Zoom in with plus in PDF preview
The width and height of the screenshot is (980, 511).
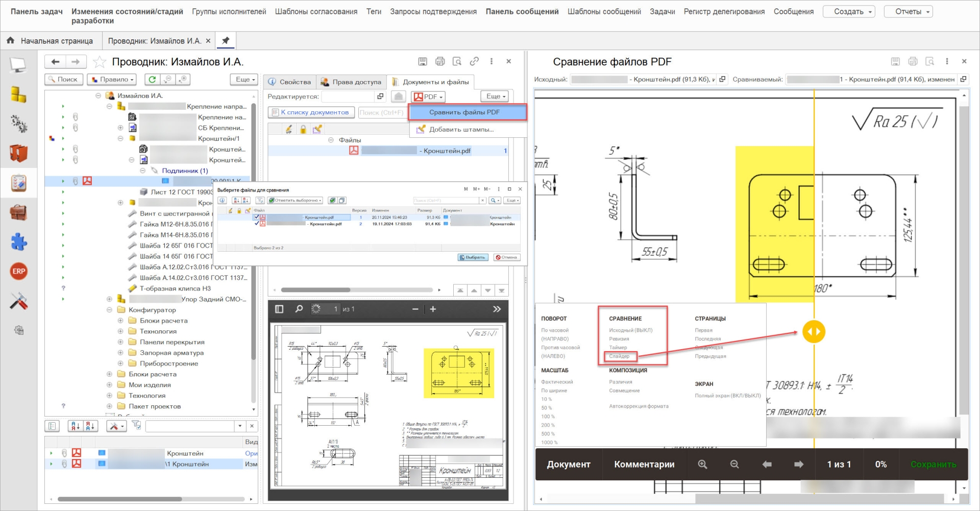433,309
